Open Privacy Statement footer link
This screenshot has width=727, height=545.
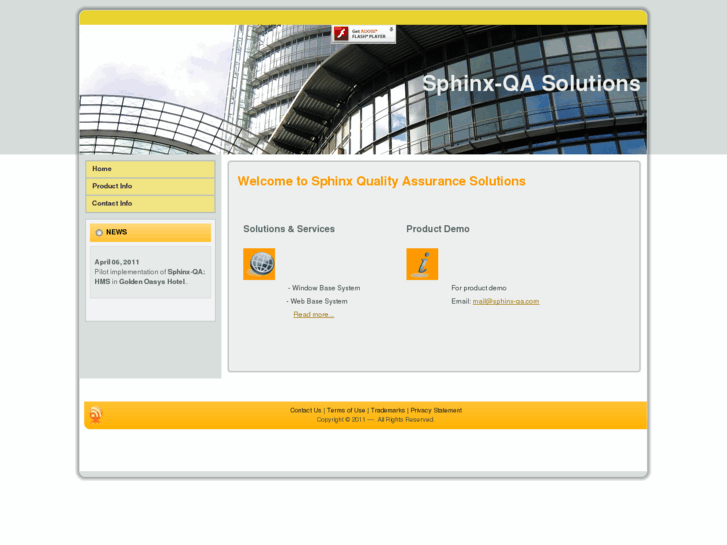tap(436, 410)
